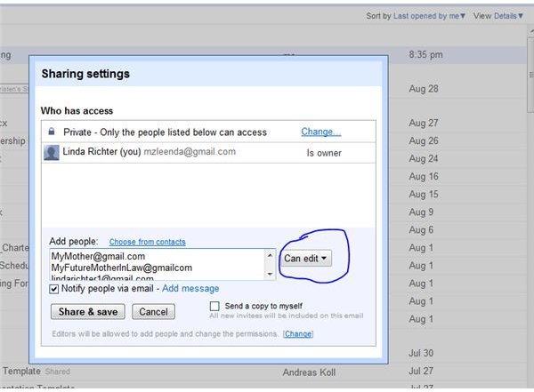Click the Share & save button
534x392 pixels.
point(88,312)
